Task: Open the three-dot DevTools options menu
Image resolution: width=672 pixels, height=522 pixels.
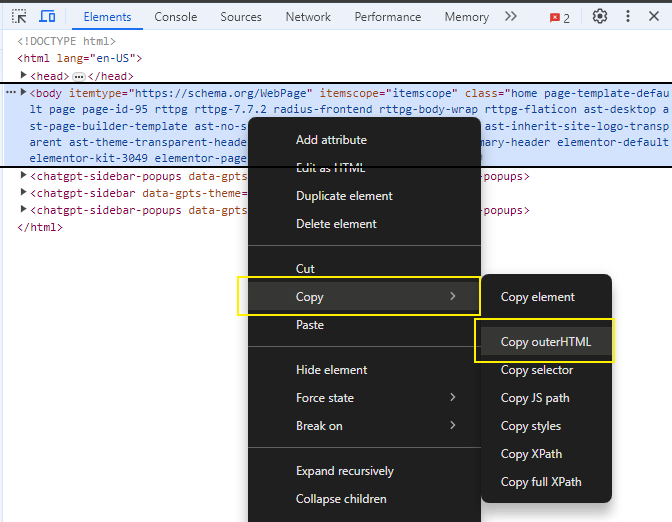Action: (628, 16)
